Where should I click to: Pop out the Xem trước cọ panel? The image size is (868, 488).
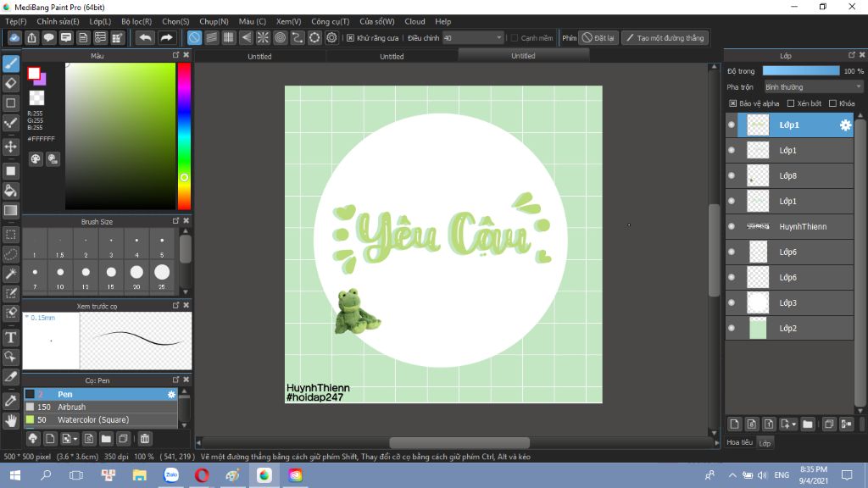click(175, 305)
